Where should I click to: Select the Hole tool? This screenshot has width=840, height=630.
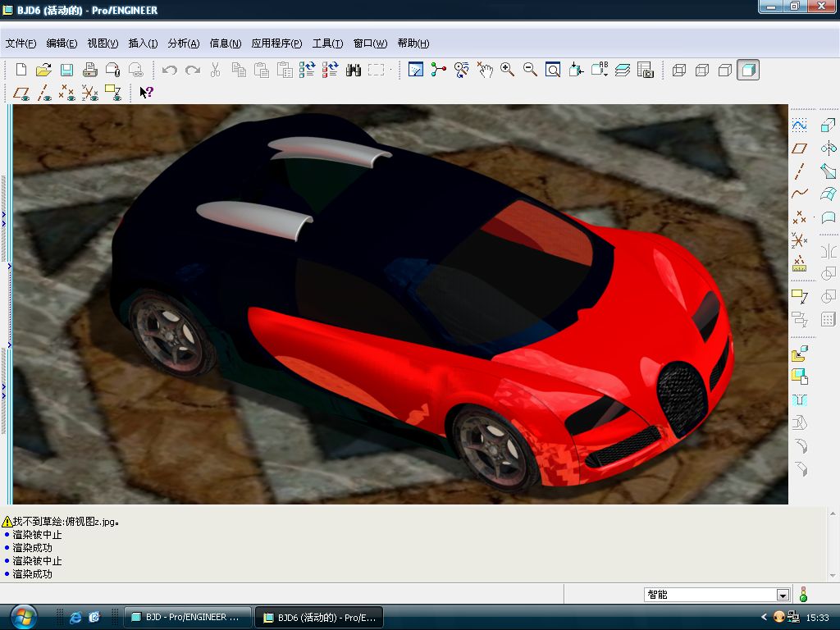[799, 400]
